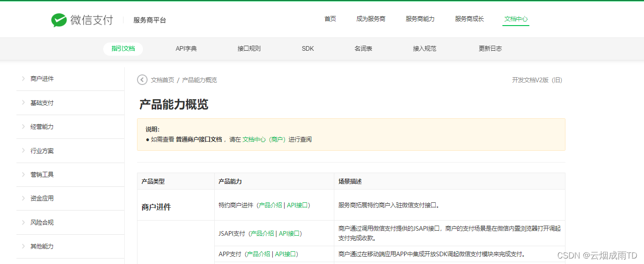Open the 基础支付 sidebar item label
This screenshot has width=644, height=264.
(x=42, y=103)
